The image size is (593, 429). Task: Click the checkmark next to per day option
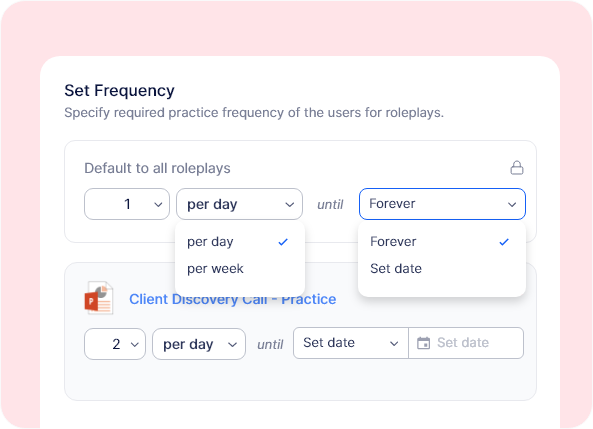coord(283,242)
